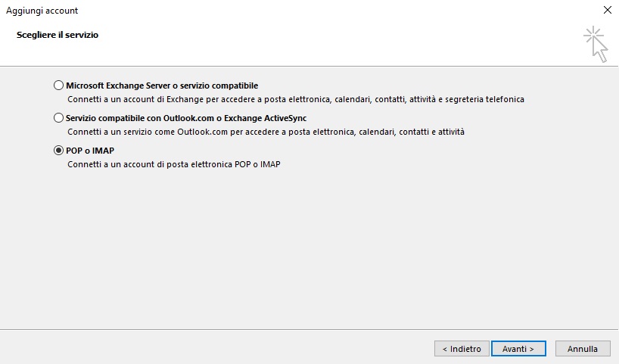Screen dimensions: 619x364
Task: Click the white header panel beside the heading
Action: (316, 43)
